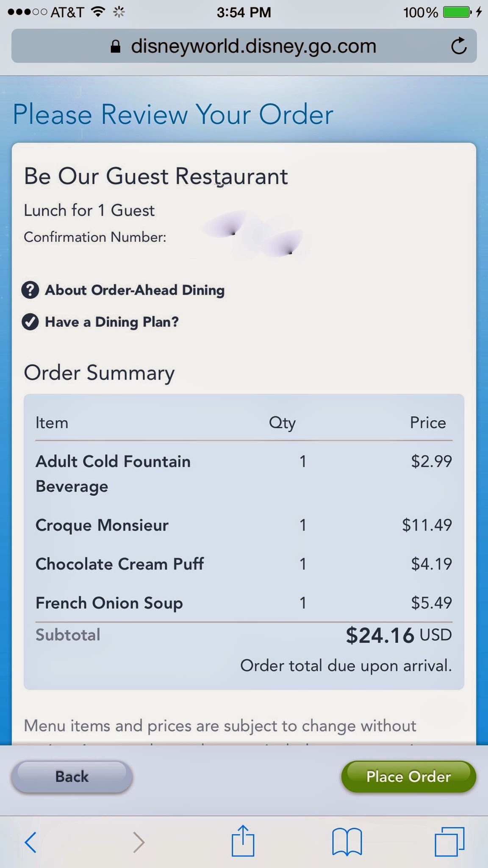Tap the battery indicator in status bar
488x868 pixels.
(457, 12)
